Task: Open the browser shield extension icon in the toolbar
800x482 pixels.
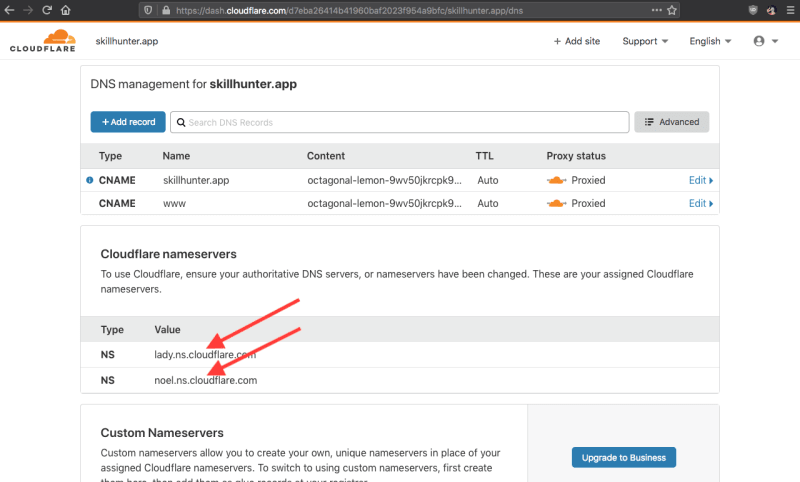Action: (753, 10)
